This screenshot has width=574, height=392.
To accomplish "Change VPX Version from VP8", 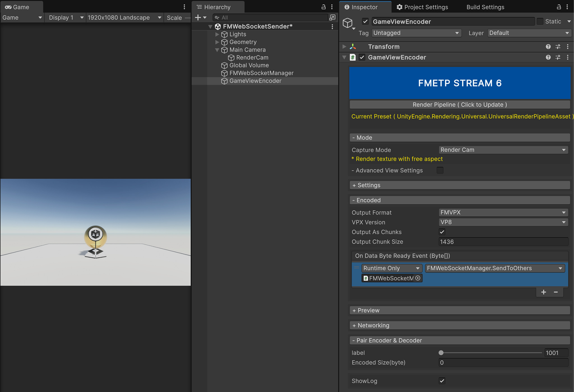I will click(x=503, y=222).
